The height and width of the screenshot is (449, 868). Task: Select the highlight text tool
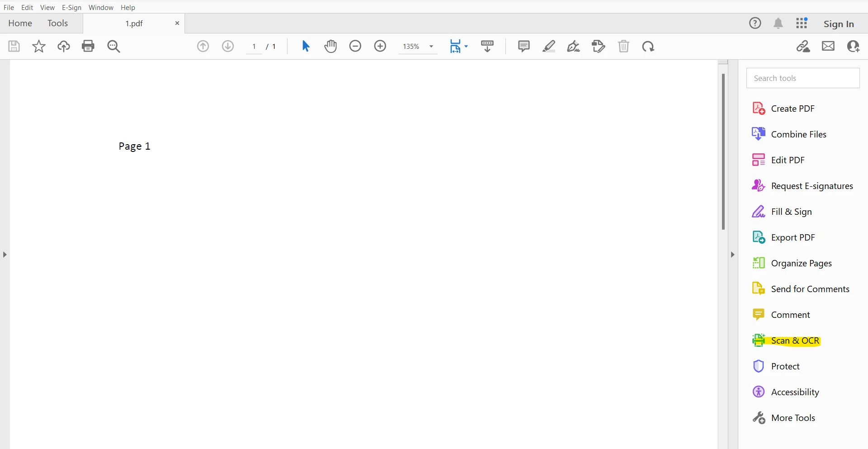(x=549, y=46)
